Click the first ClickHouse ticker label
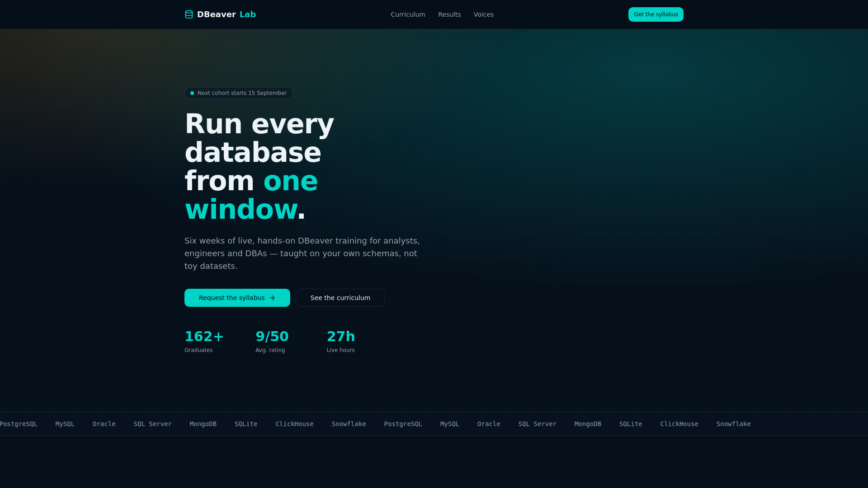This screenshot has width=868, height=488. [295, 424]
